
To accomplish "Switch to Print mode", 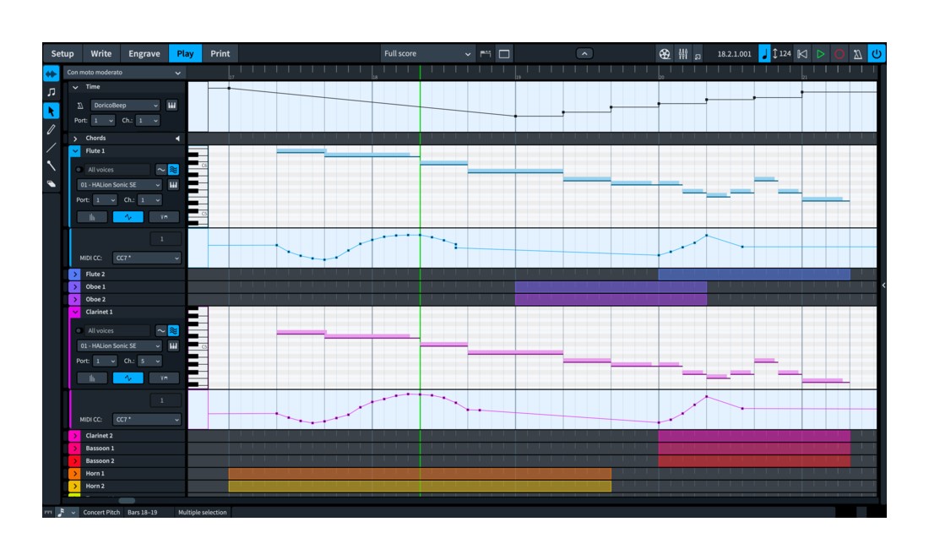I will point(220,53).
